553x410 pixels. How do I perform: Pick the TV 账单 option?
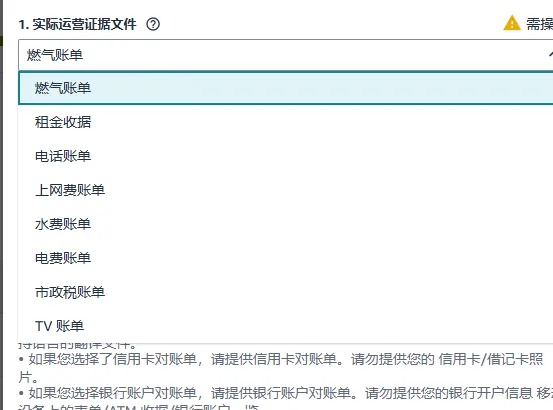point(285,326)
